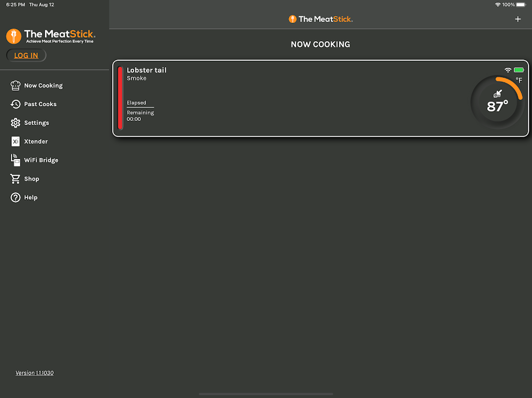Viewport: 532px width, 398px height.
Task: Click the Past Cooks history clock icon
Action: tap(15, 104)
